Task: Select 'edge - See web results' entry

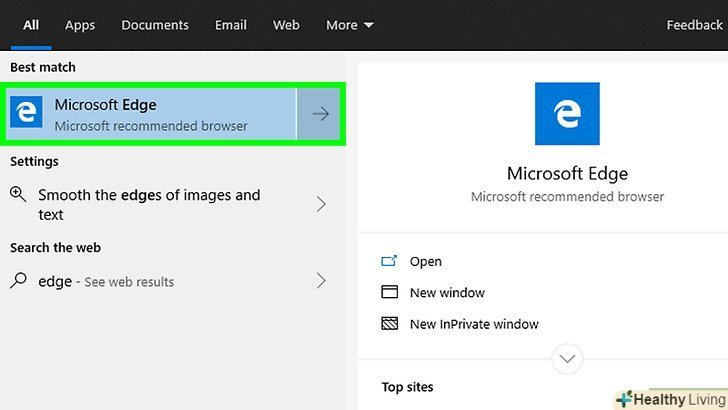Action: click(x=106, y=282)
